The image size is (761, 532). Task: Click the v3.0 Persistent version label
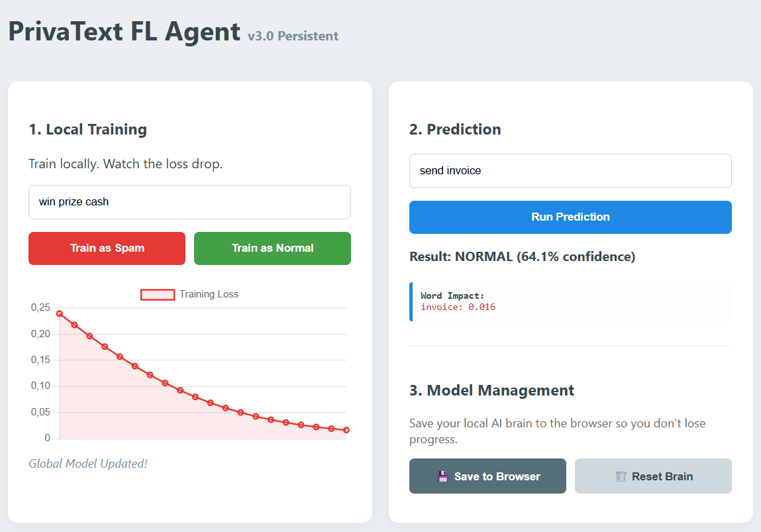pyautogui.click(x=293, y=36)
